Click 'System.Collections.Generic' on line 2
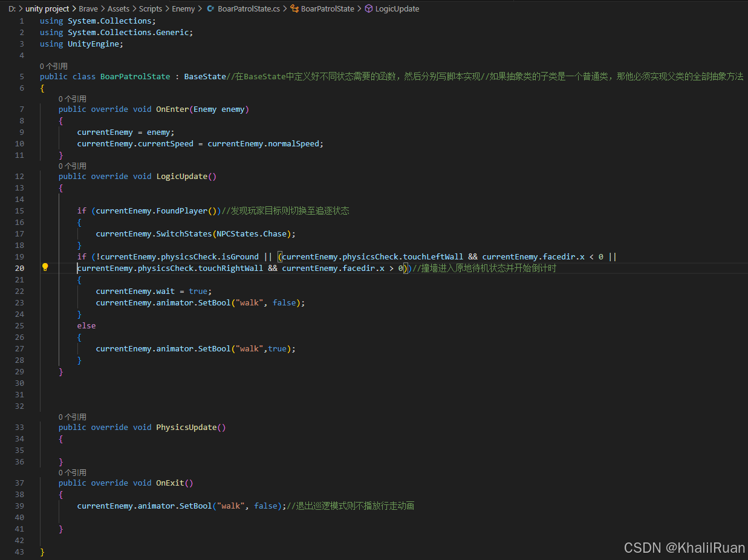The image size is (748, 560). 128,32
